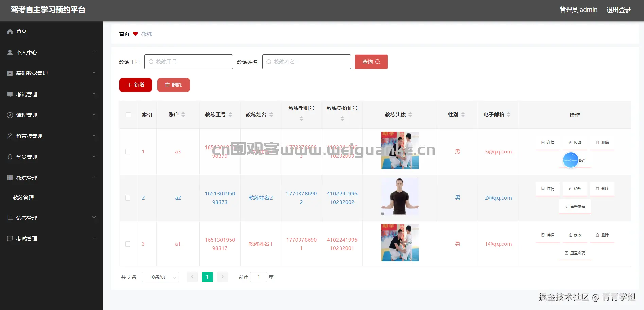Collapse the 教练管理 sidebar menu chevron
This screenshot has height=310, width=644.
click(94, 177)
